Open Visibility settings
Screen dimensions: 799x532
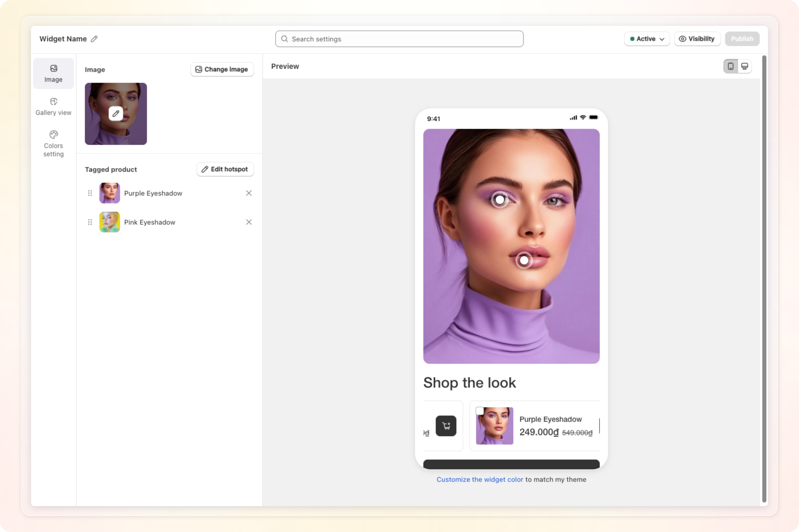697,39
